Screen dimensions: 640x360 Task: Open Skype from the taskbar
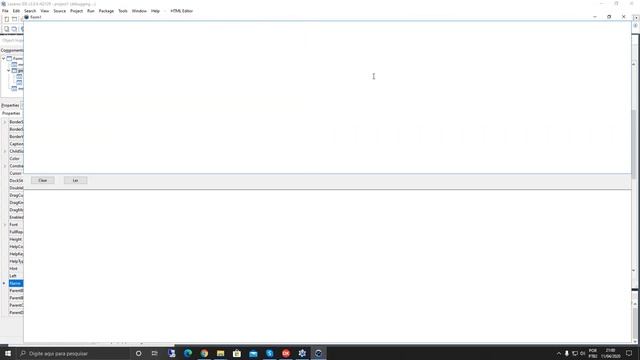[x=269, y=353]
